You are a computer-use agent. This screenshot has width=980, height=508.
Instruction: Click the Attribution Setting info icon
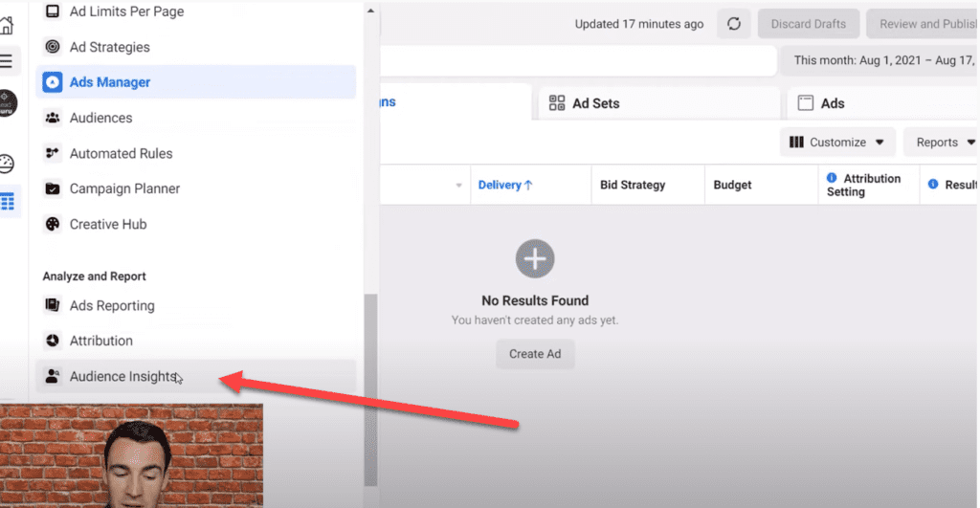(832, 178)
